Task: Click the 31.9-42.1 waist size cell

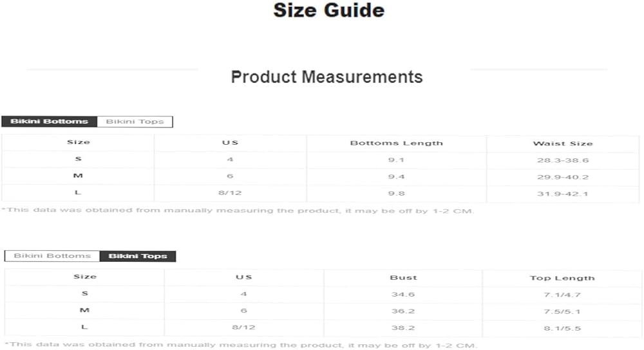Action: coord(562,194)
